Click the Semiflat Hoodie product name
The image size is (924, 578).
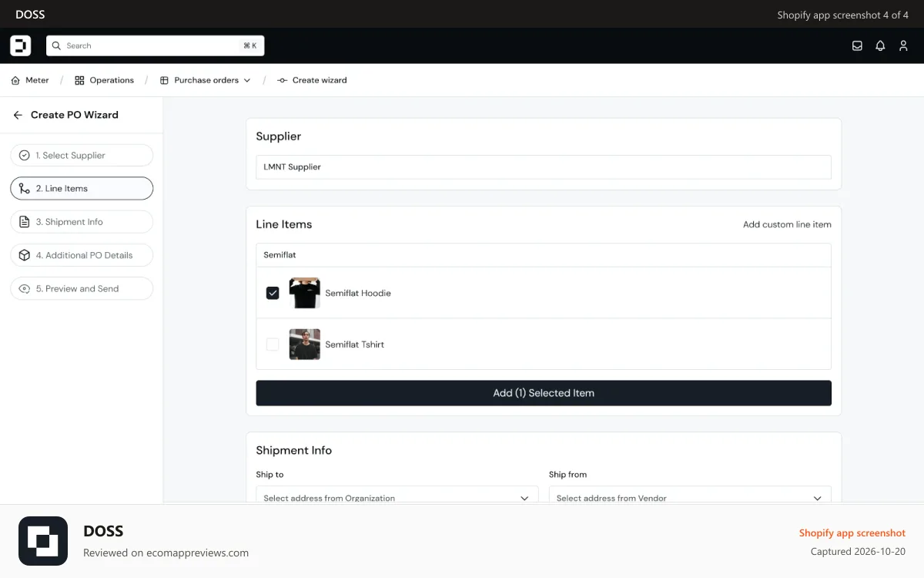point(358,293)
